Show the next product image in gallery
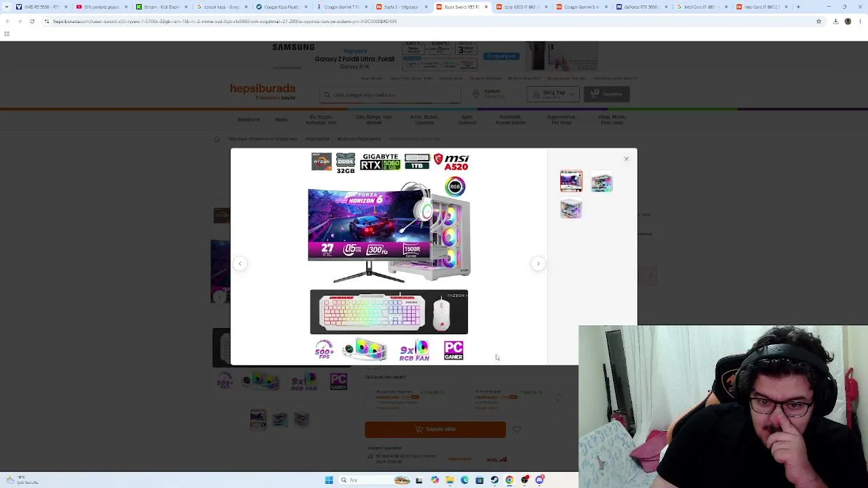Viewport: 868px width, 488px height. 538,264
